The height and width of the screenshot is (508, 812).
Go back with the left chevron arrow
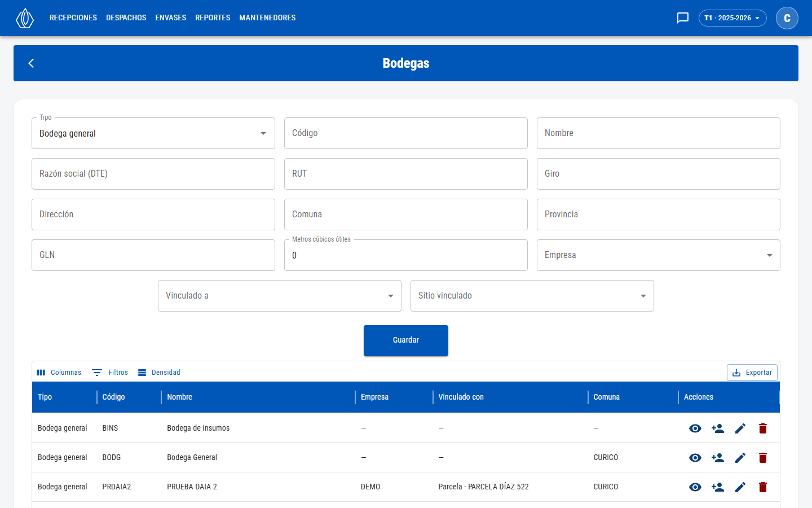coord(32,63)
